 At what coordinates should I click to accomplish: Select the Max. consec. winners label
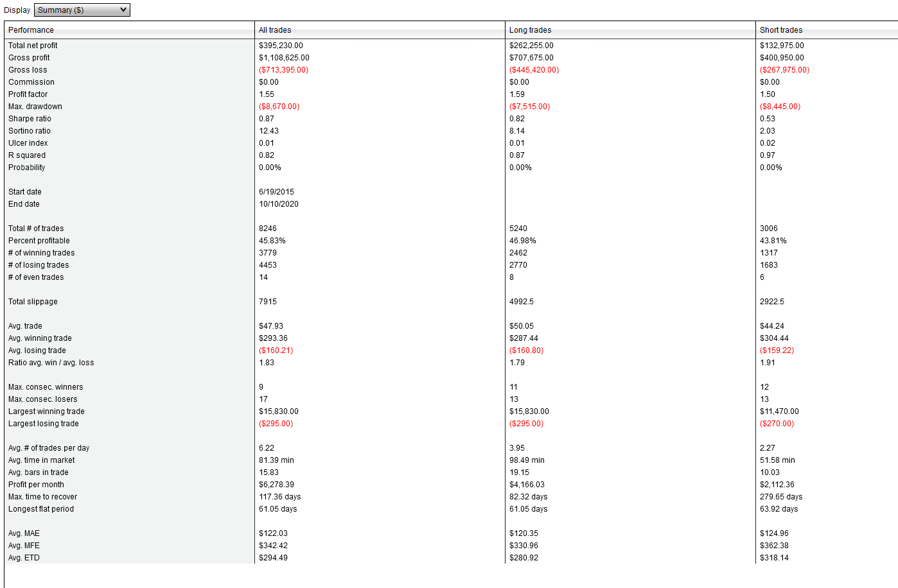[x=46, y=387]
